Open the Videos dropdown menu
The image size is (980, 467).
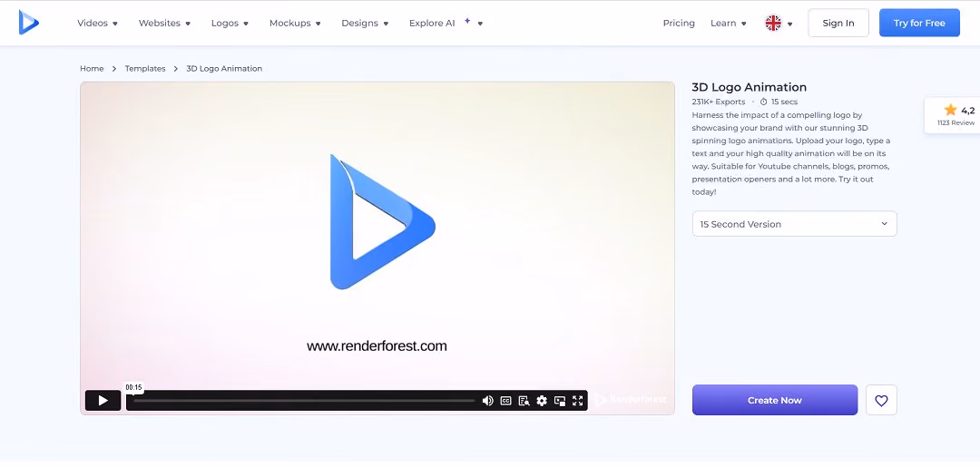click(x=97, y=23)
